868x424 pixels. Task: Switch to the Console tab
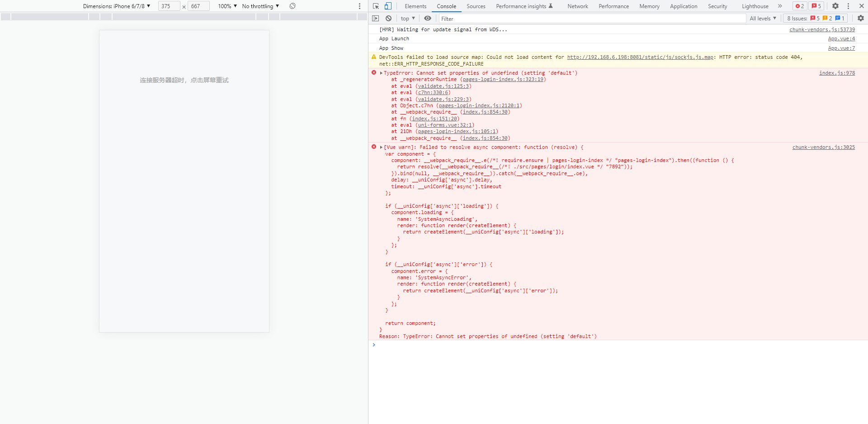click(x=446, y=6)
